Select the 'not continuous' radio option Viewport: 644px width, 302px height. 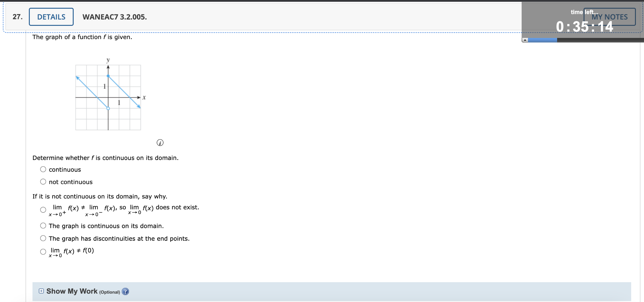pyautogui.click(x=43, y=182)
